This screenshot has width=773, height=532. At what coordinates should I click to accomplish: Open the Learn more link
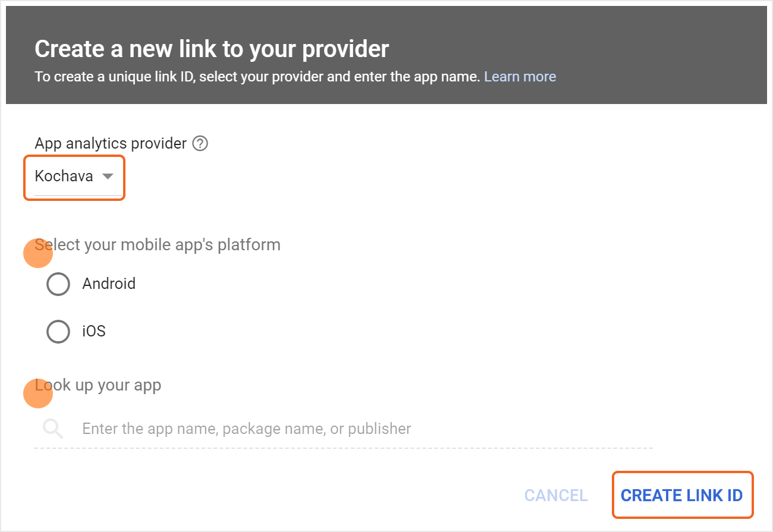click(520, 77)
